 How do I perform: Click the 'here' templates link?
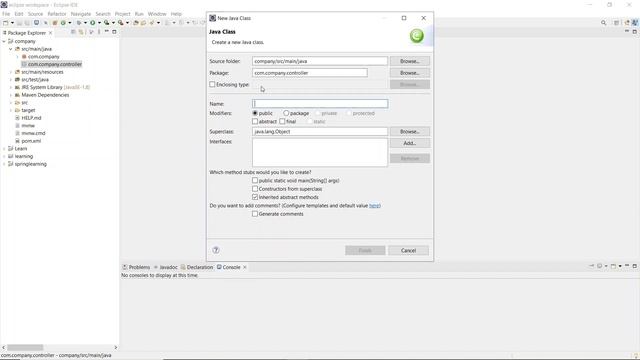tap(374, 206)
